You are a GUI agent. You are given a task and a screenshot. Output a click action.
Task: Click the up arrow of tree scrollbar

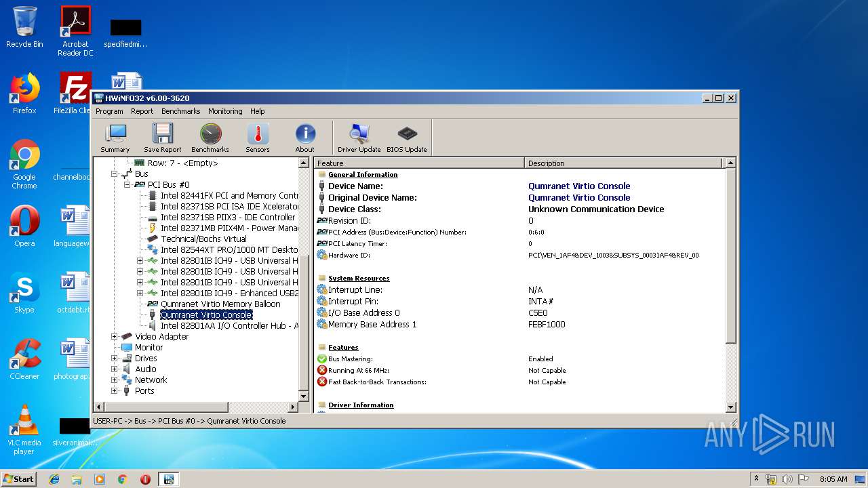click(x=303, y=163)
